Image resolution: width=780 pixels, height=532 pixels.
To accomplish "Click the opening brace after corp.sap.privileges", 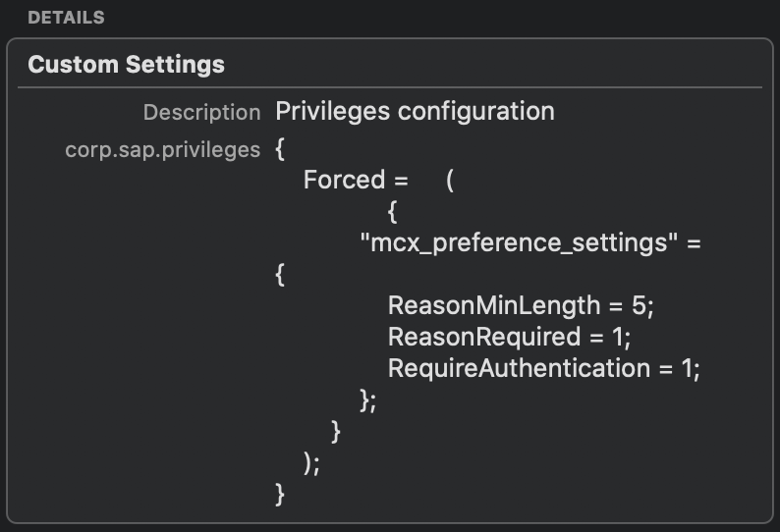I will pyautogui.click(x=280, y=148).
